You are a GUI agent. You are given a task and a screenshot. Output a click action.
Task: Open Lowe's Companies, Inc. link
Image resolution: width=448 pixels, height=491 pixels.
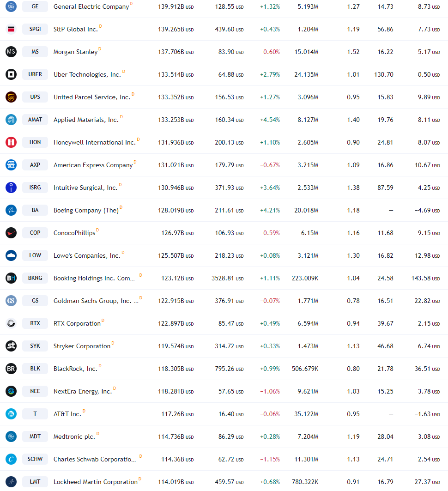pyautogui.click(x=87, y=255)
